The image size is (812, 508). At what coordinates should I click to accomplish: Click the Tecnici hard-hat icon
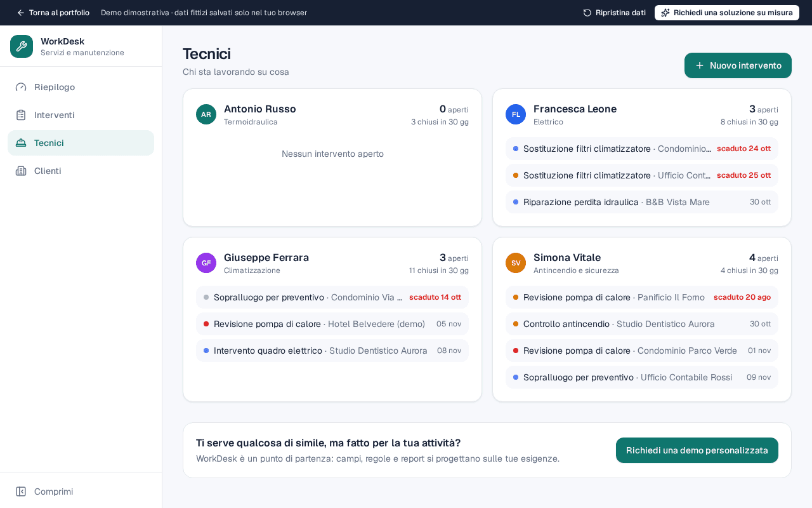(x=21, y=143)
